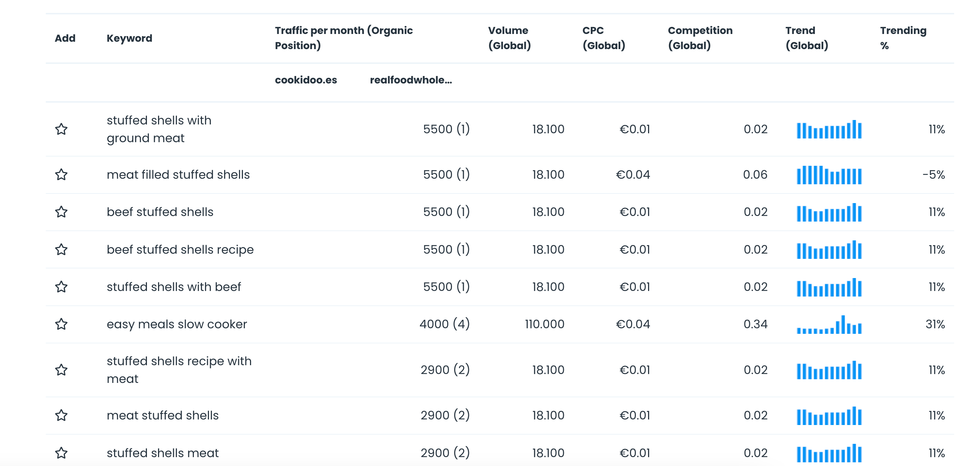Sort by Volume (Global) column header
The width and height of the screenshot is (980, 466).
[509, 38]
